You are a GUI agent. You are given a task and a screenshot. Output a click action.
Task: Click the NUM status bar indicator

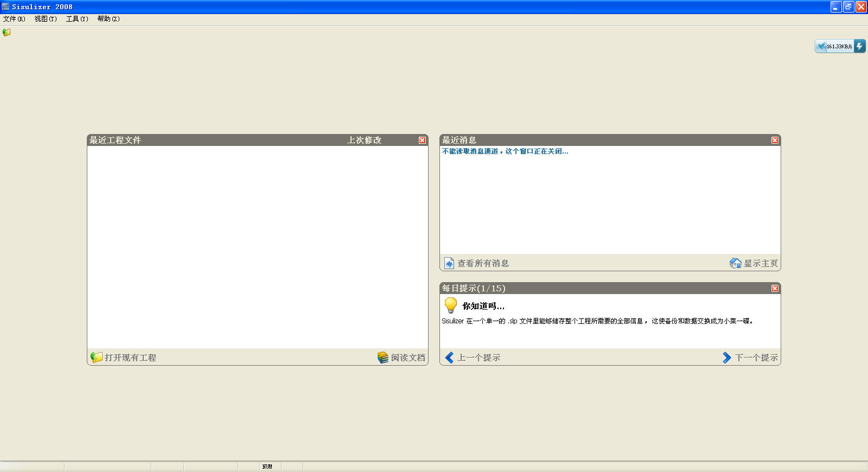(x=267, y=467)
